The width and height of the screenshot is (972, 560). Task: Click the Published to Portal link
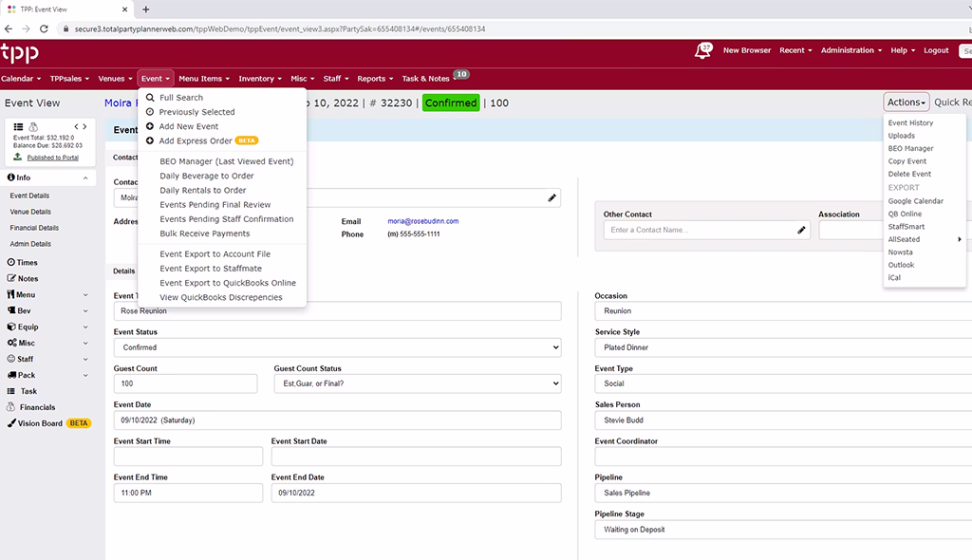(x=52, y=158)
